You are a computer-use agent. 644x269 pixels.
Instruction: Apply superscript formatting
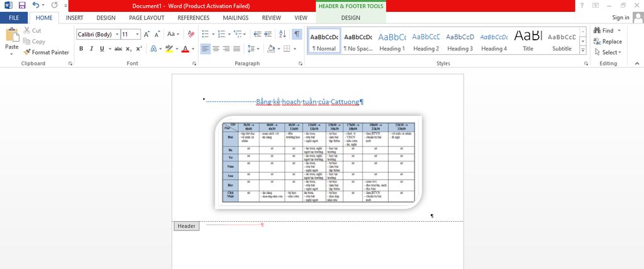pyautogui.click(x=139, y=49)
